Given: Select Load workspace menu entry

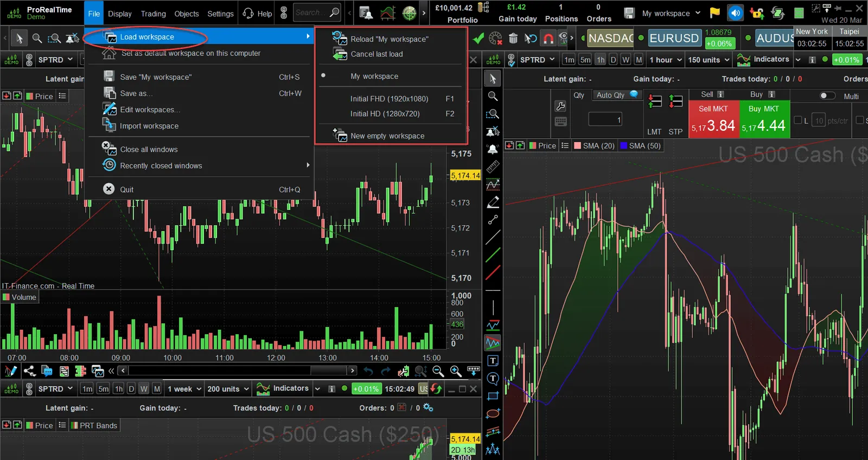Looking at the screenshot, I should pyautogui.click(x=200, y=37).
